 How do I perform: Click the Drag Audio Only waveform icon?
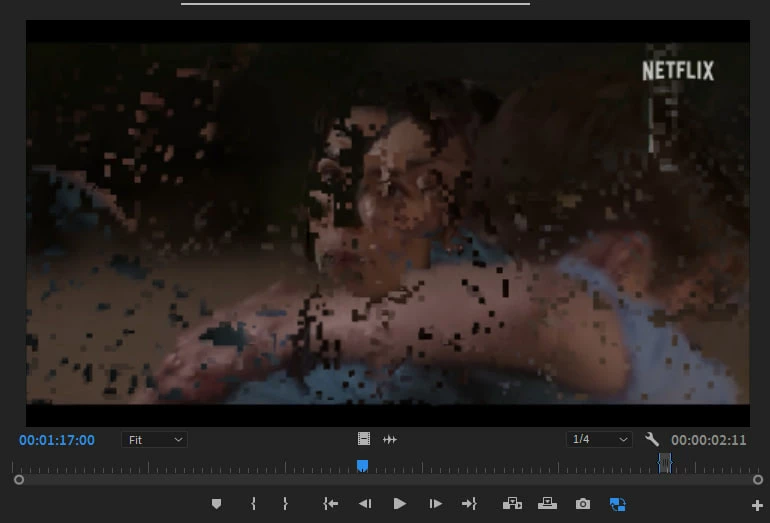pos(390,440)
